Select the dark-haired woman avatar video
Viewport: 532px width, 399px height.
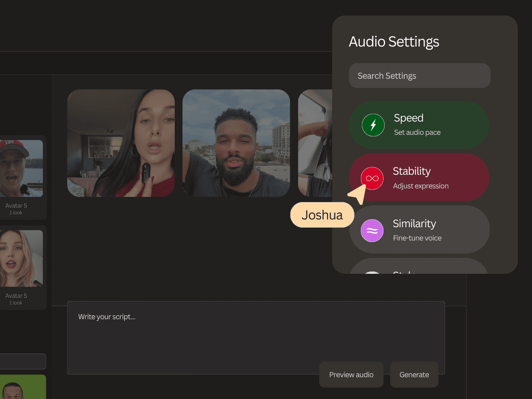click(121, 143)
